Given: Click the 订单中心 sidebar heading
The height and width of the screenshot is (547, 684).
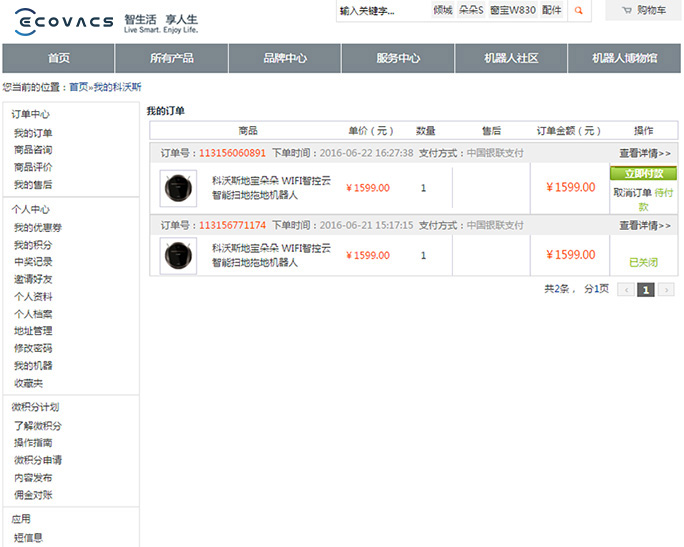Looking at the screenshot, I should coord(31,114).
